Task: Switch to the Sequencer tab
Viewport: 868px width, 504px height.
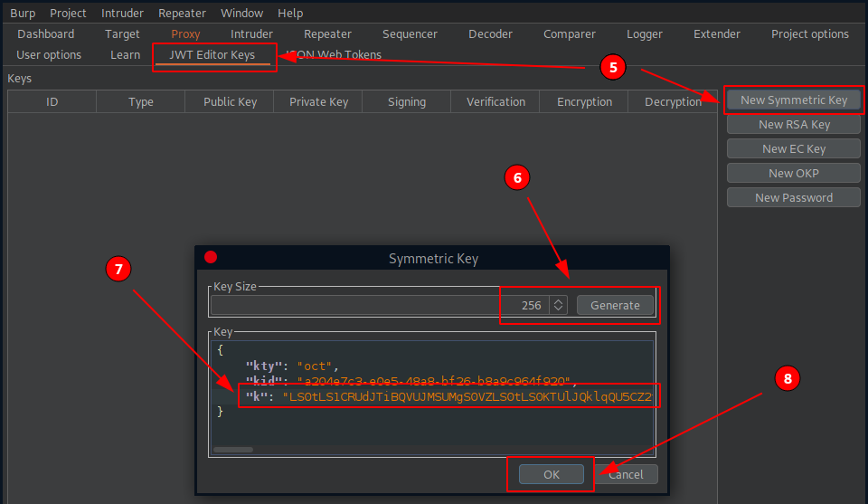Action: 410,33
